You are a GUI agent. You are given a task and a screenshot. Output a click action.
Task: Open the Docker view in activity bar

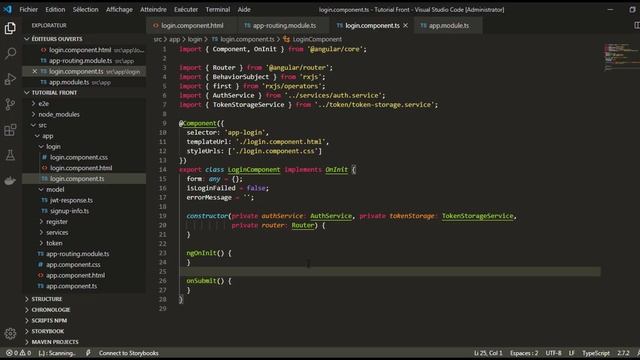[x=10, y=180]
